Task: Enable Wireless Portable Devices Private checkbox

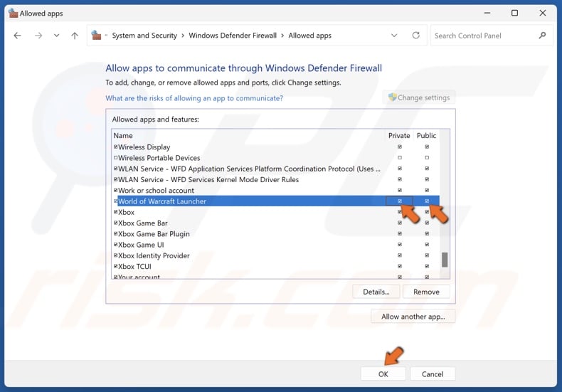Action: 400,157
